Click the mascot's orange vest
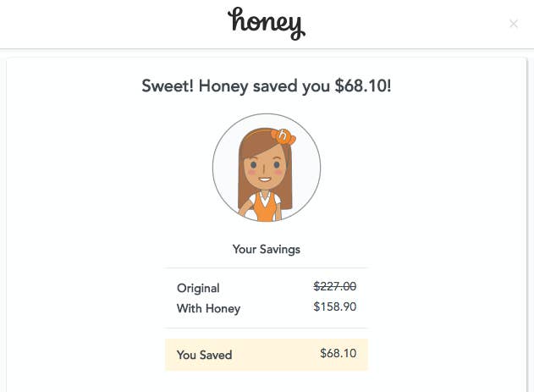Viewport: 534px width, 392px height. coord(266,208)
